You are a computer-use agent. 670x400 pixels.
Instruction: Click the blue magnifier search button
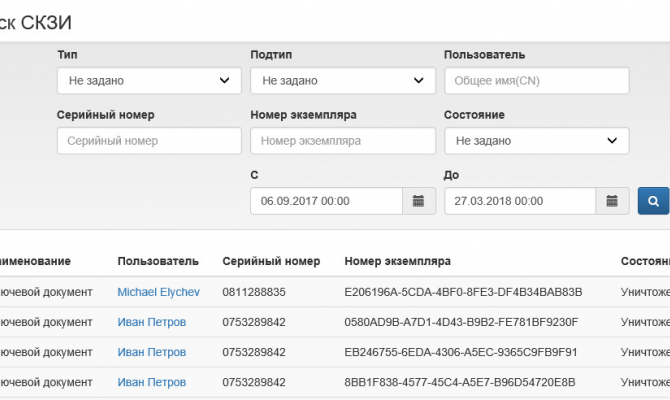(653, 201)
